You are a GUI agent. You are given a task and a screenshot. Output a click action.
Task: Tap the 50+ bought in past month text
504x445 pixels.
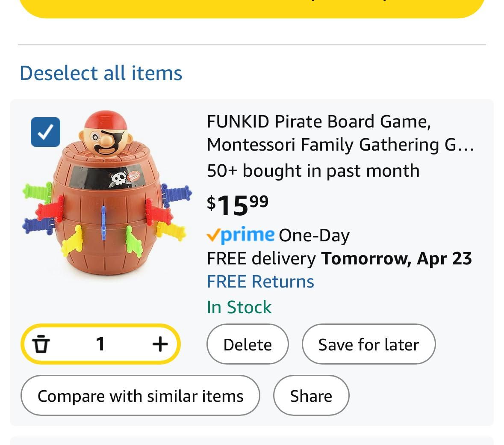(x=313, y=171)
